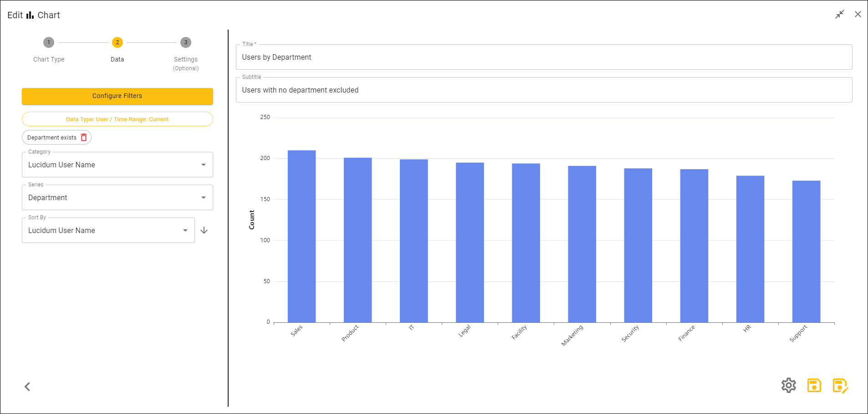Collapse the chart editor window icon
Screen dimensions: 868x414
pos(840,15)
